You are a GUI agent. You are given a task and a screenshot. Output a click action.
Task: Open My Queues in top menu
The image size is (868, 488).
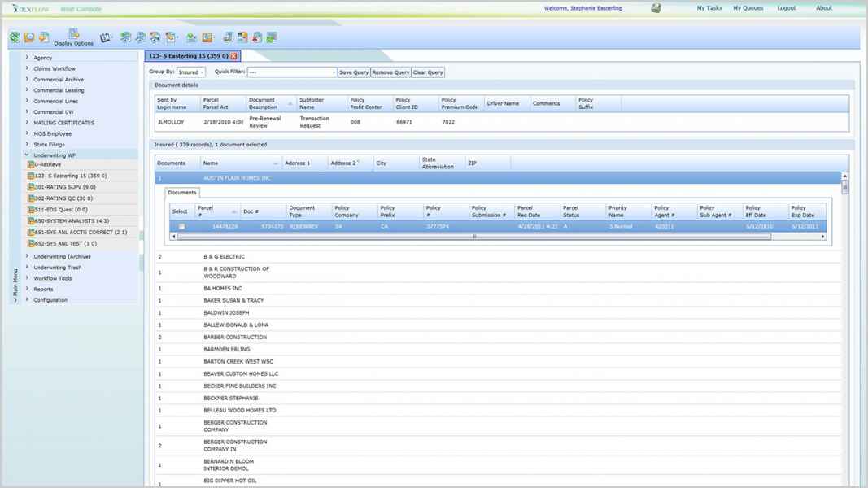point(748,8)
